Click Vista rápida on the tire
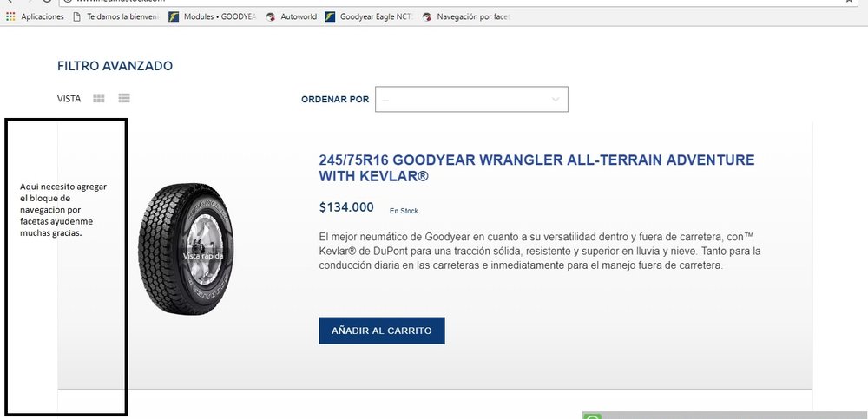Viewport: 868px width, 419px height. point(203,256)
